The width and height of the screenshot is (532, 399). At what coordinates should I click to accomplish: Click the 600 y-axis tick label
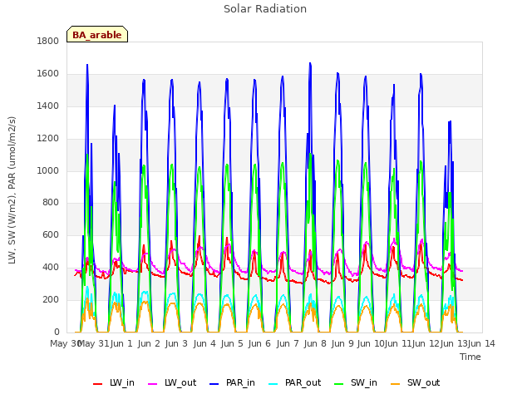51,234
